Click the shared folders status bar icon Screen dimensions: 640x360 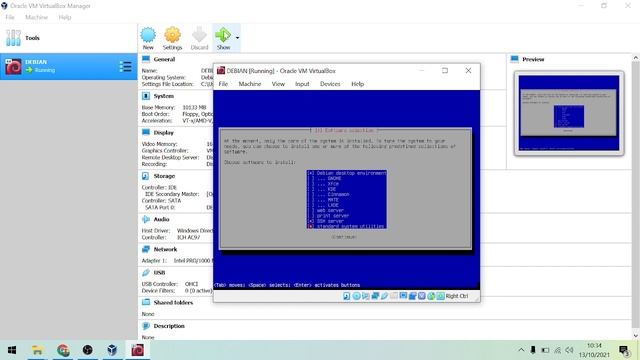(394, 296)
